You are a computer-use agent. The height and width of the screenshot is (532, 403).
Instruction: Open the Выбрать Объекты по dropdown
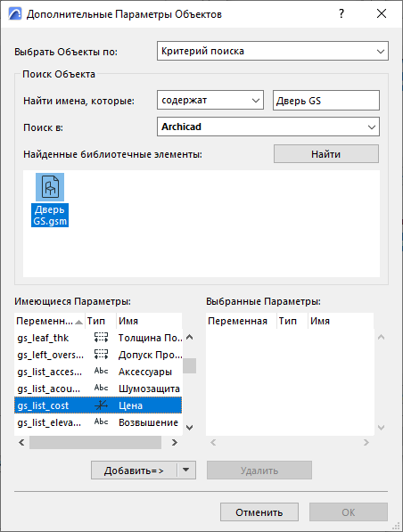[x=273, y=51]
